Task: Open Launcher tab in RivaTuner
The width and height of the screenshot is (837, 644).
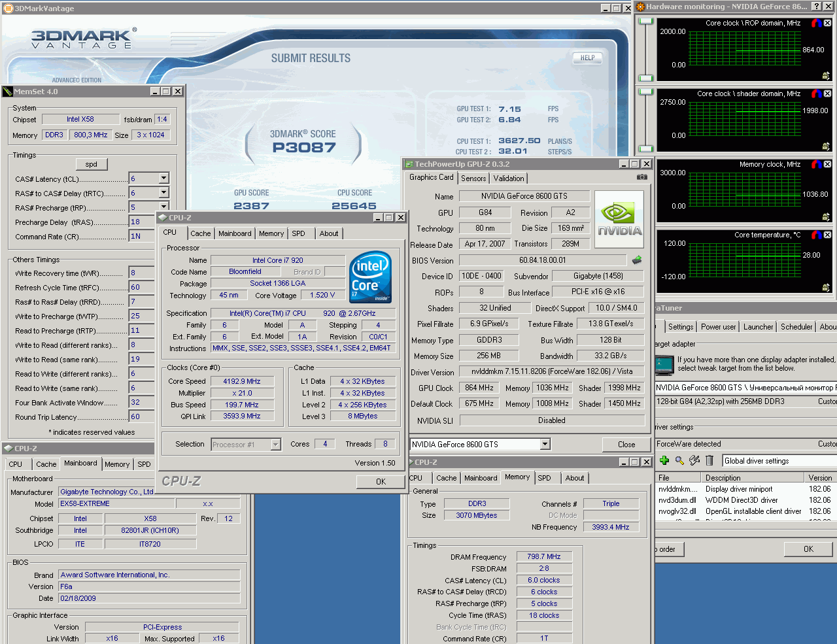Action: (x=758, y=327)
